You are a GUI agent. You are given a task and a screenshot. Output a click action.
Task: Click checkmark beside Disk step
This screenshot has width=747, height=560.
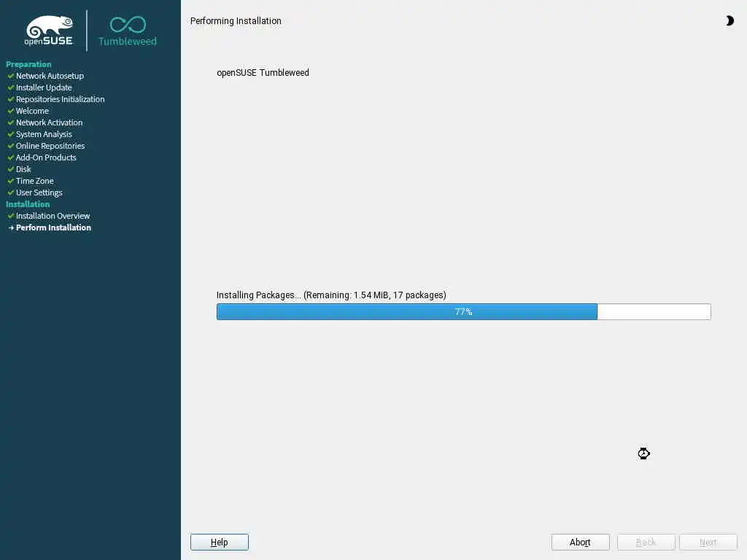10,168
